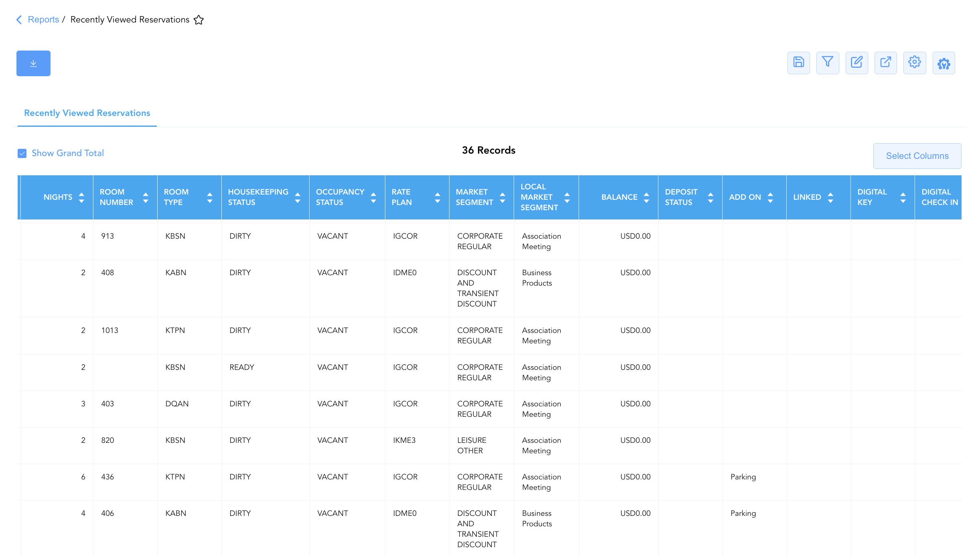Click the export external-link icon
The height and width of the screenshot is (560, 980).
pyautogui.click(x=885, y=63)
